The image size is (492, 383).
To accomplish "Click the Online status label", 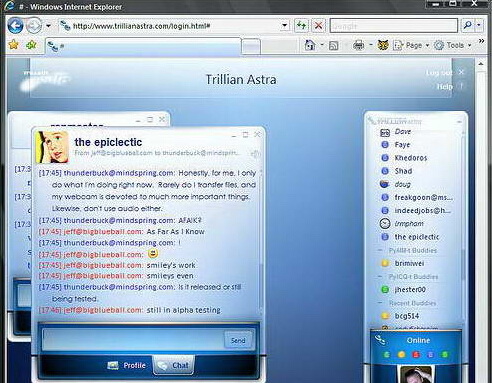I will click(x=418, y=340).
